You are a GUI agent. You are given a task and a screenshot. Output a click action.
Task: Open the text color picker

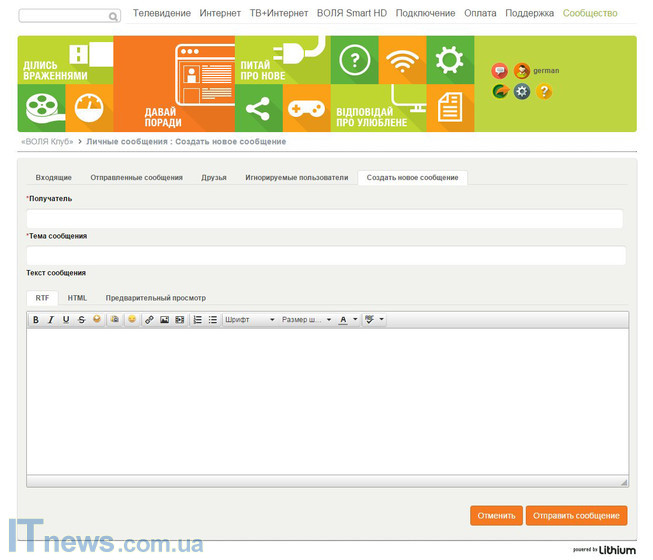(x=343, y=320)
